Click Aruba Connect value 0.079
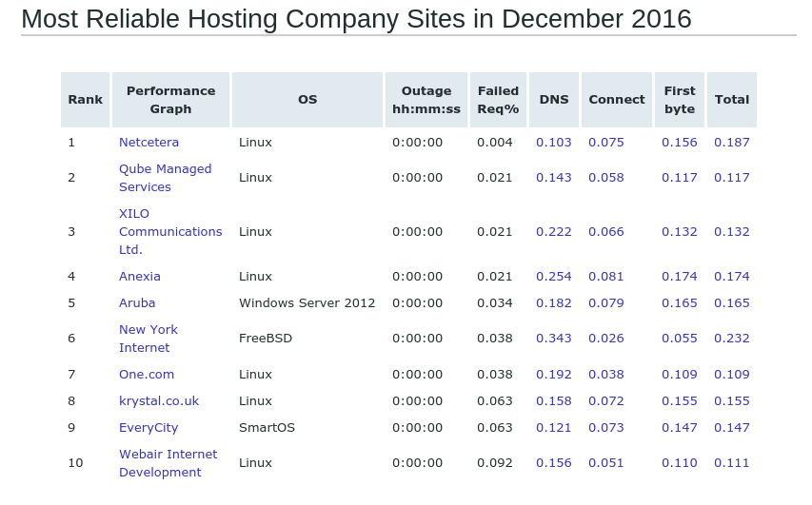Viewport: 812px width, 505px height. pyautogui.click(x=605, y=302)
